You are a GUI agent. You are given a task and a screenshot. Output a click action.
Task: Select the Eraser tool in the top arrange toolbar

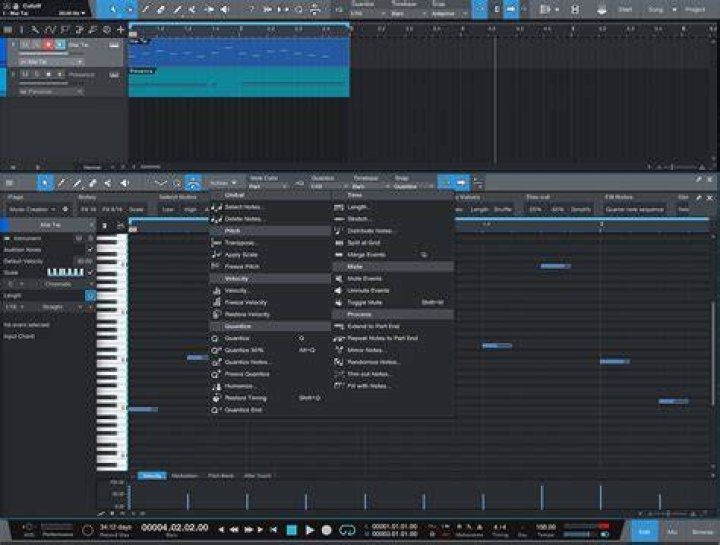pyautogui.click(x=161, y=9)
